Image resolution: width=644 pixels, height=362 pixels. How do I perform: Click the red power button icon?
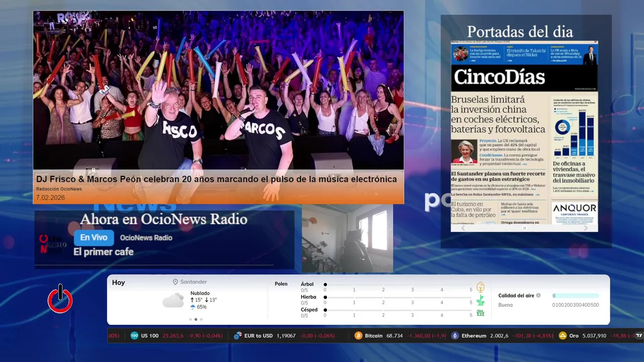coord(60,299)
